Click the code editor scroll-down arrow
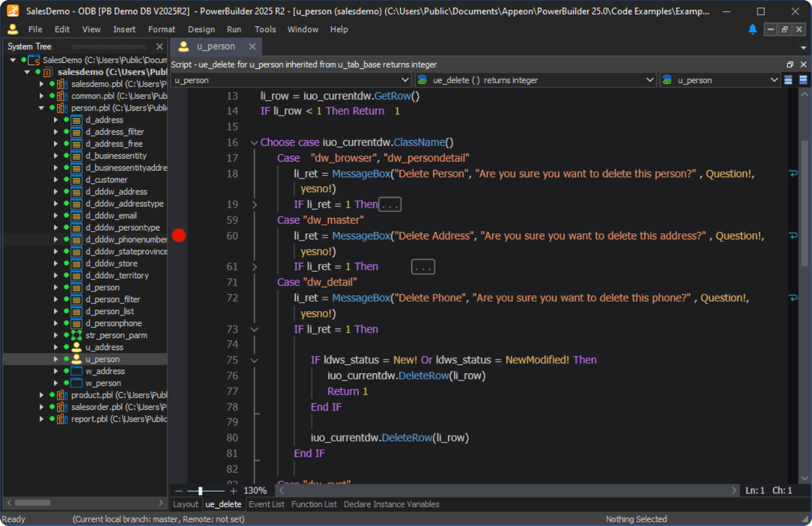 tap(805, 479)
